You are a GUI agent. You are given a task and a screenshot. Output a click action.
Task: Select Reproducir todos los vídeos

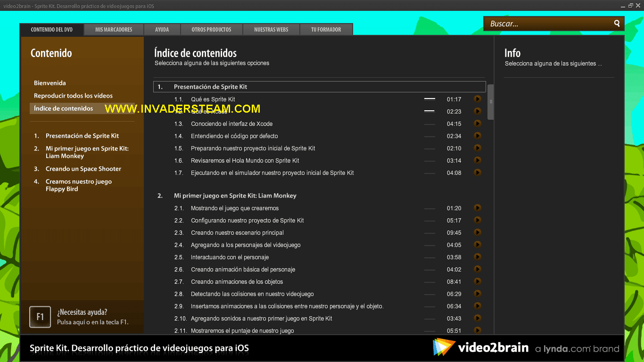(73, 96)
